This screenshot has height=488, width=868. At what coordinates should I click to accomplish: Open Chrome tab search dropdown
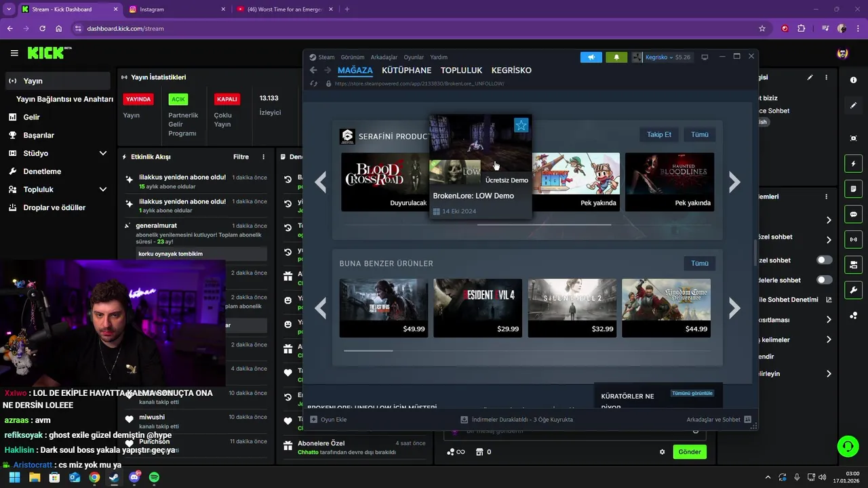(x=9, y=9)
